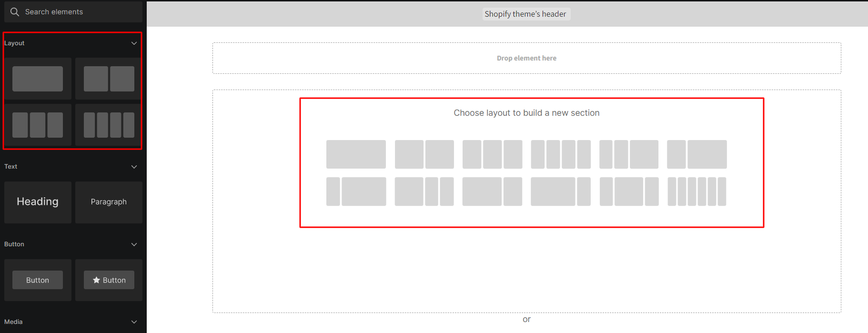Collapse the Text panel
The image size is (868, 333).
pyautogui.click(x=134, y=167)
